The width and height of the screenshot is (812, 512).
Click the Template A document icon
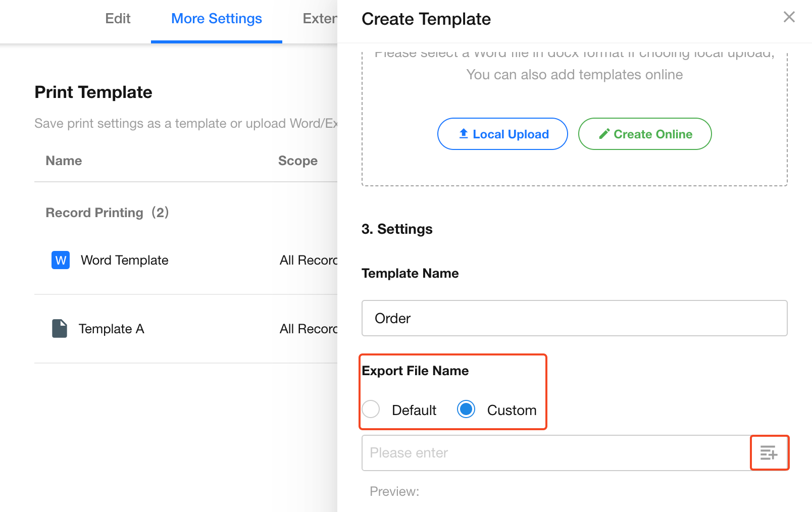[x=60, y=329]
